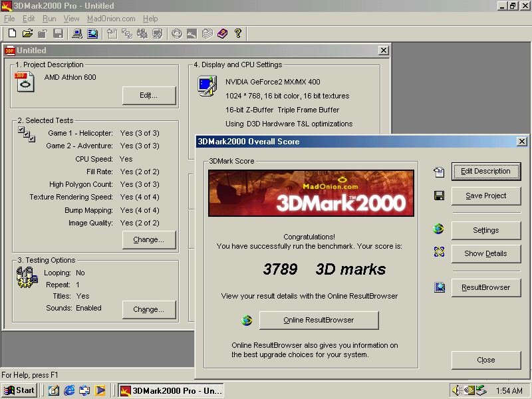
Task: Open Settings in the score dialog
Action: coord(486,230)
